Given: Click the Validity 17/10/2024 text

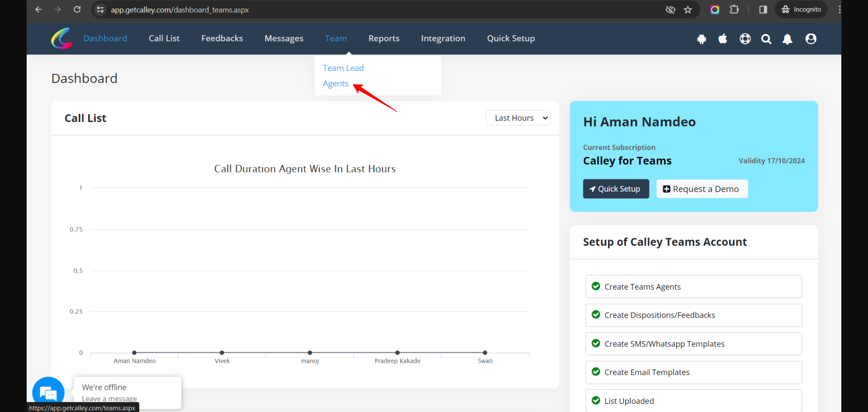Looking at the screenshot, I should [x=771, y=161].
